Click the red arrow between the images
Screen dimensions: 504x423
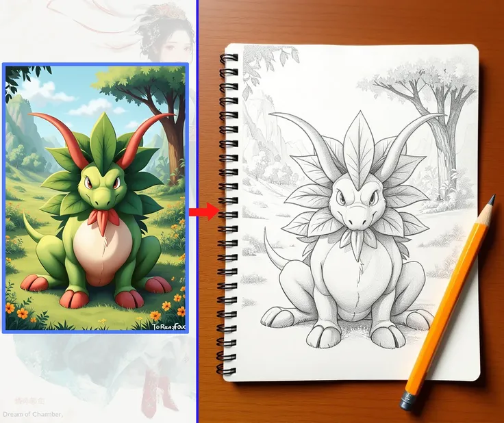pos(204,211)
